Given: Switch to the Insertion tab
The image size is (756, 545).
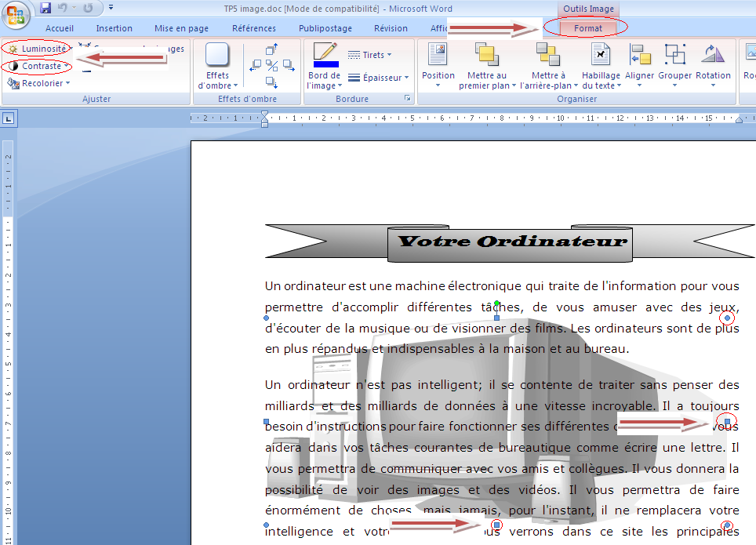Looking at the screenshot, I should click(114, 28).
